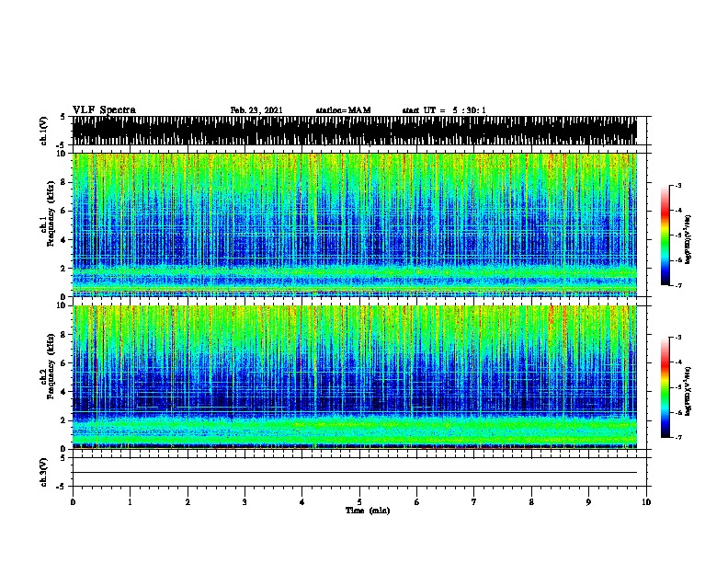Screen dimensions: 728x563
Task: Click the 'VLF Spectra' title text
Action: [105, 110]
